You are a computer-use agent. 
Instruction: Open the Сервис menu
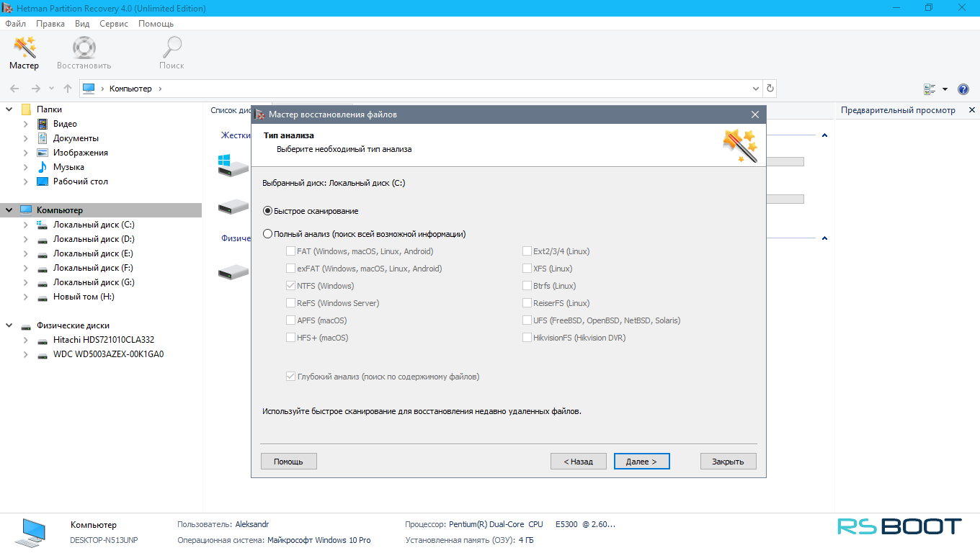(x=114, y=24)
